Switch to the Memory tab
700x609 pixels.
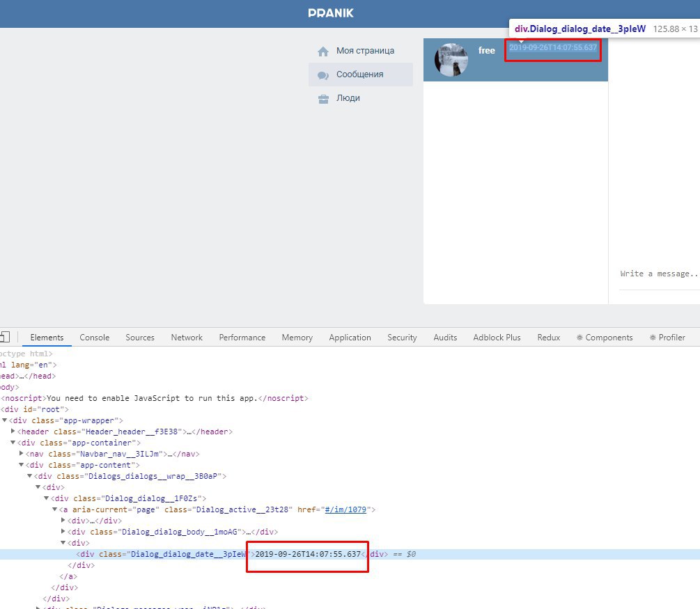point(297,338)
